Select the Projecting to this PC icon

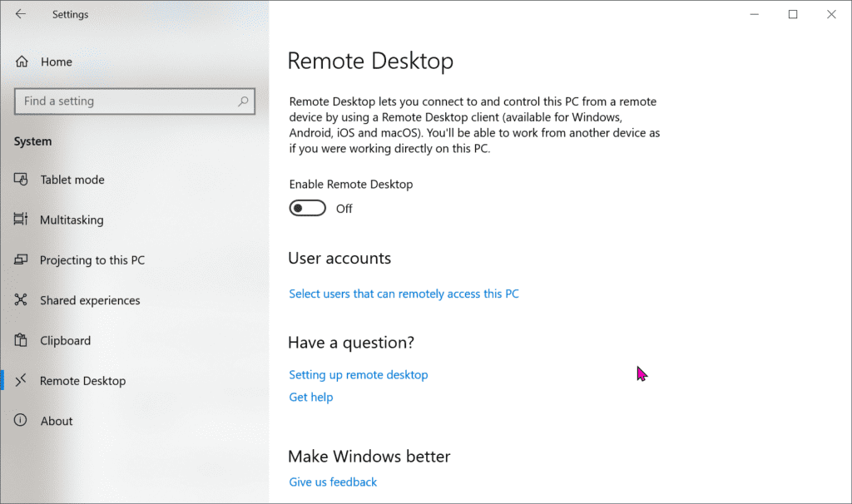[20, 259]
